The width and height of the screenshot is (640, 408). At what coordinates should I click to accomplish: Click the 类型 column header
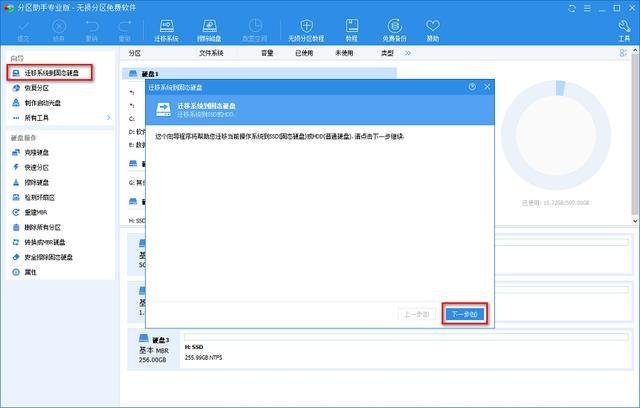click(387, 53)
